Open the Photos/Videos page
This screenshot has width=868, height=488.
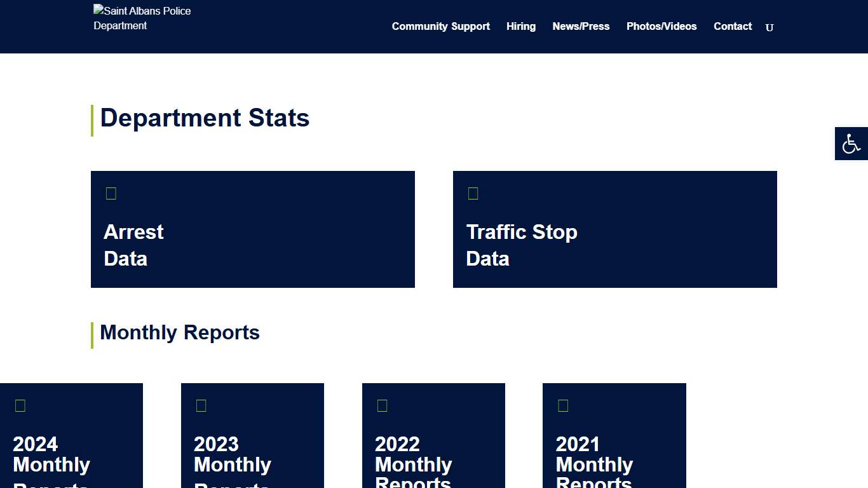pos(661,27)
